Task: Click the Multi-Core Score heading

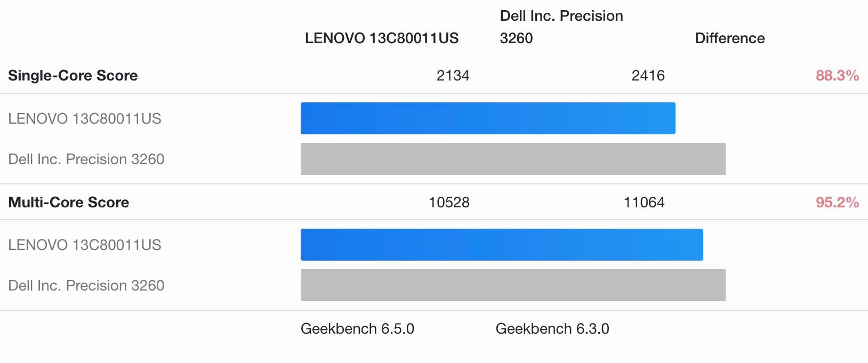Action: (69, 203)
